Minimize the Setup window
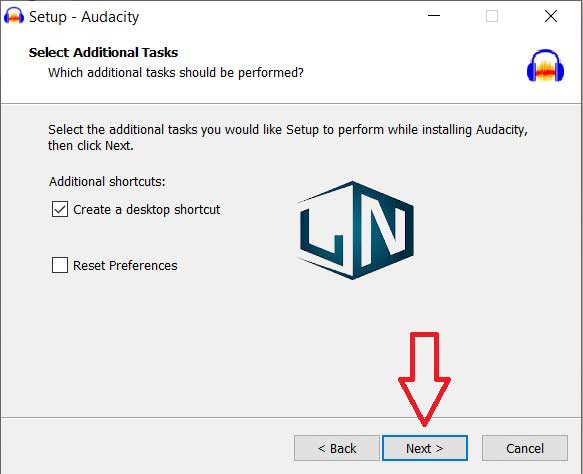Screen dimensions: 583x474 [434, 16]
